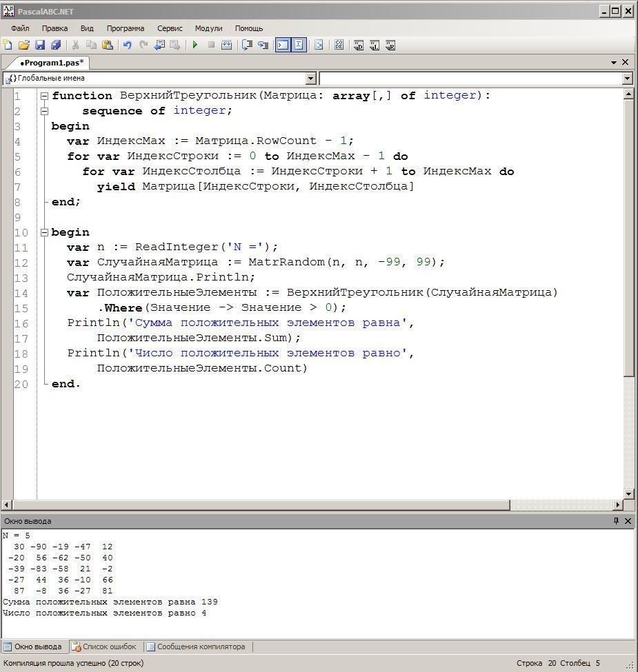Screen dimensions: 638x672
Task: Click the editor vertical scrollbar thumb
Action: pos(628,238)
